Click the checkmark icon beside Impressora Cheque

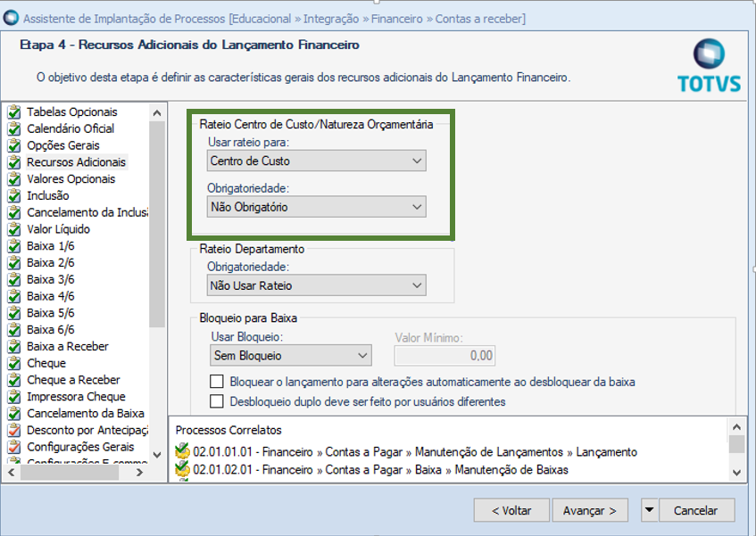coord(14,397)
